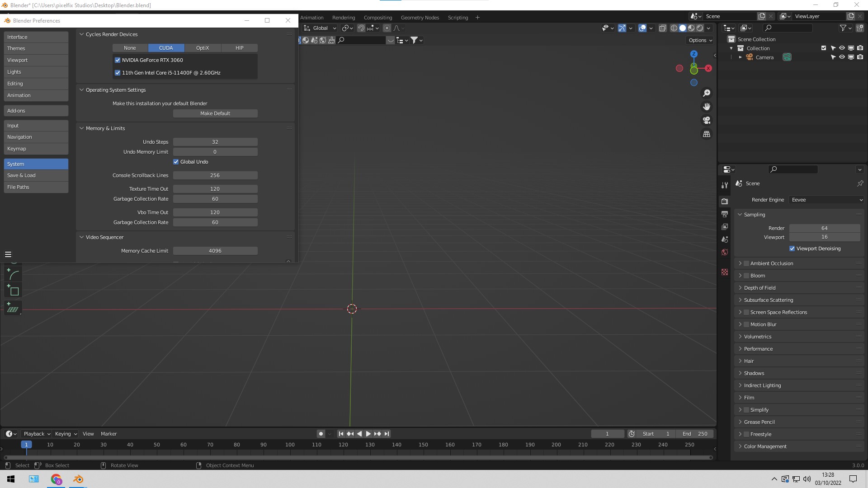The height and width of the screenshot is (488, 868).
Task: Switch to orthographic grid view icon
Action: [706, 134]
